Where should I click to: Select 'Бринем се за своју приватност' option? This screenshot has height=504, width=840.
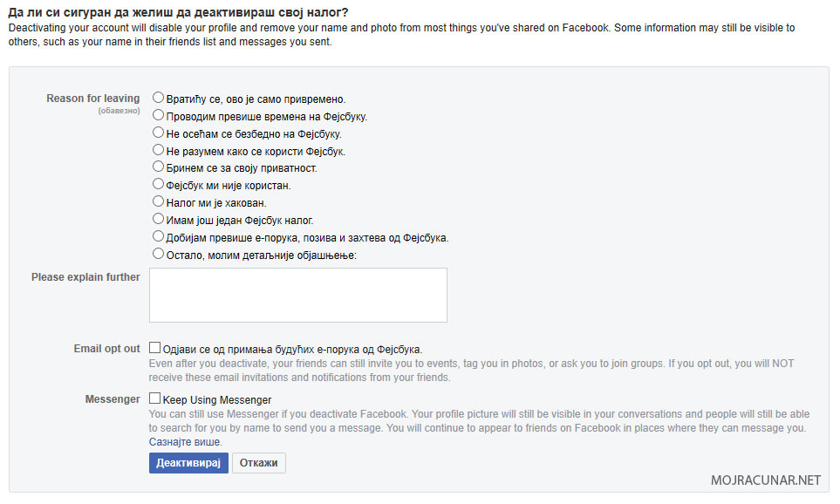[x=158, y=167]
